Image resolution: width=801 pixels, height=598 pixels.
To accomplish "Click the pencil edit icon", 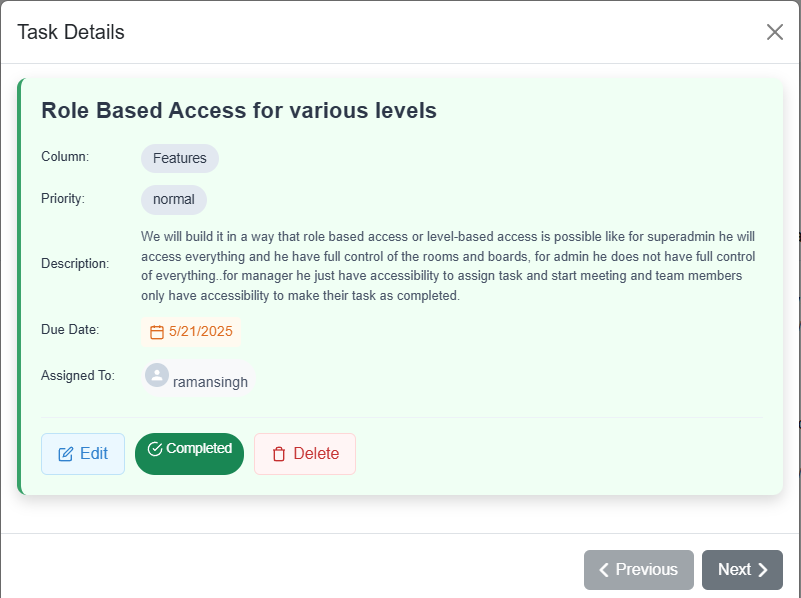I will coord(65,454).
